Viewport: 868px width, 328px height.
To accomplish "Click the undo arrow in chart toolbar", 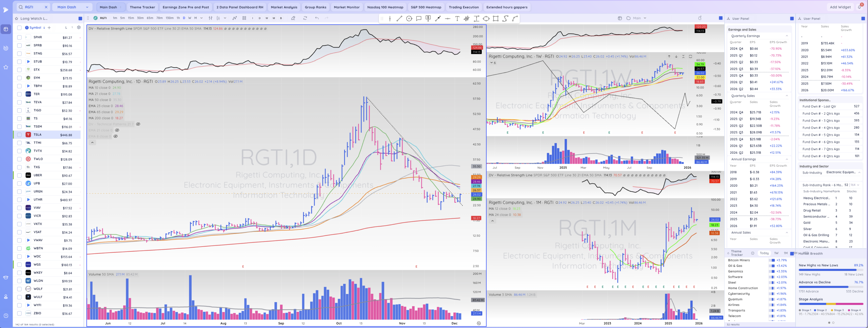I will [x=317, y=18].
